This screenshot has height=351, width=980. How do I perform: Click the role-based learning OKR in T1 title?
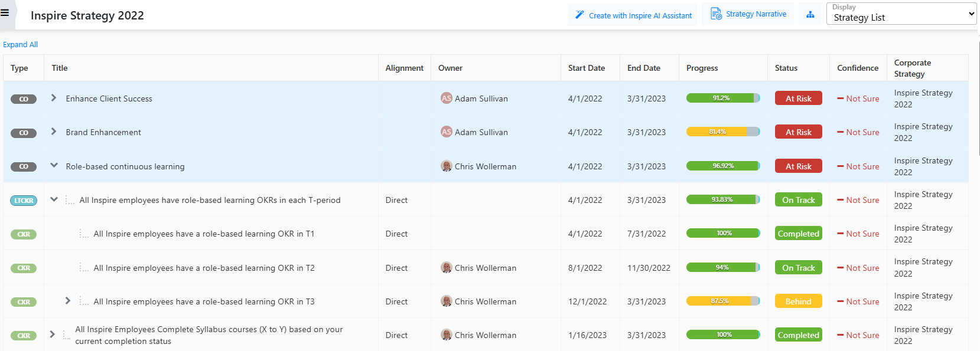204,234
